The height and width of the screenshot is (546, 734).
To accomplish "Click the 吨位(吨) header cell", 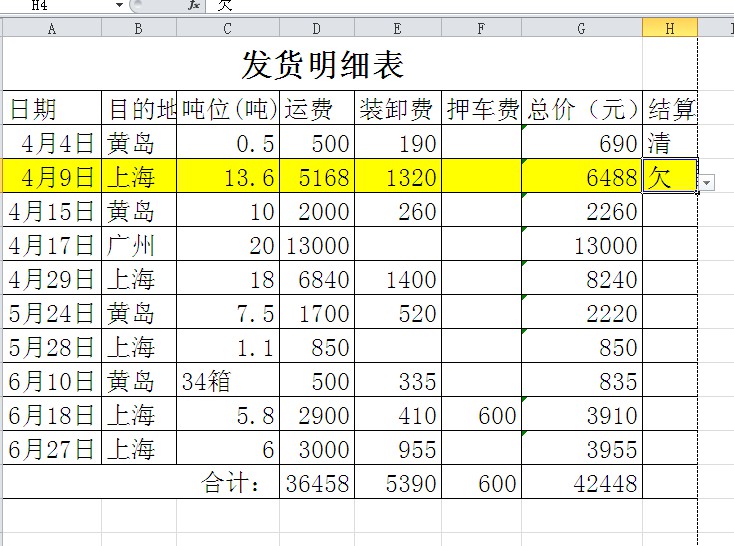I will pos(228,108).
